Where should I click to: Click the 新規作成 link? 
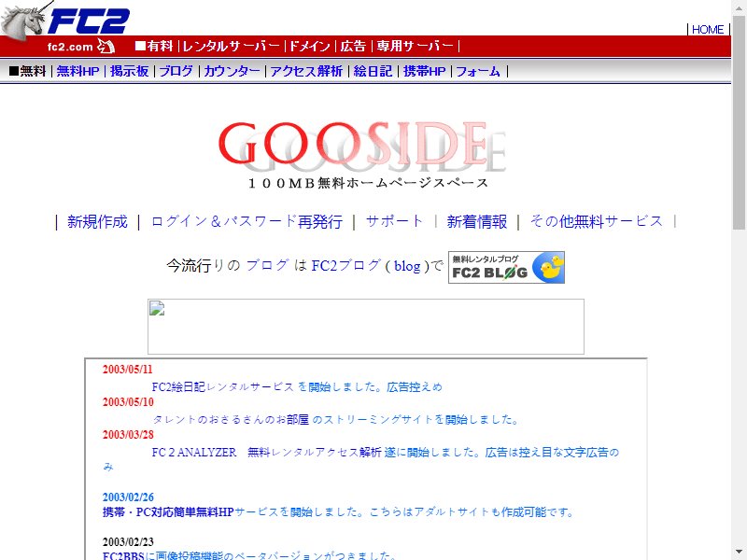click(x=97, y=221)
